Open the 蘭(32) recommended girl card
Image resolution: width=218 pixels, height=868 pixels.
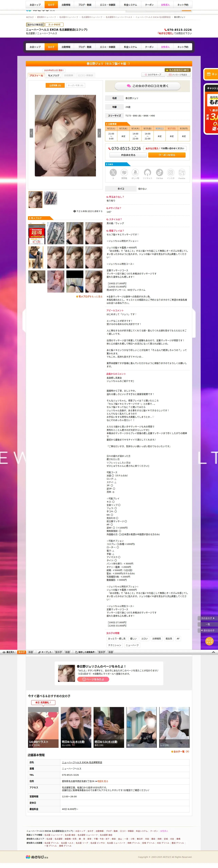click(142, 727)
